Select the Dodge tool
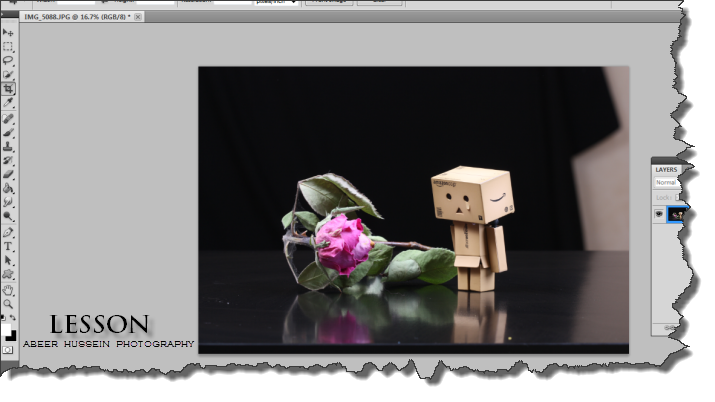Screen dimensions: 715x402 point(8,216)
